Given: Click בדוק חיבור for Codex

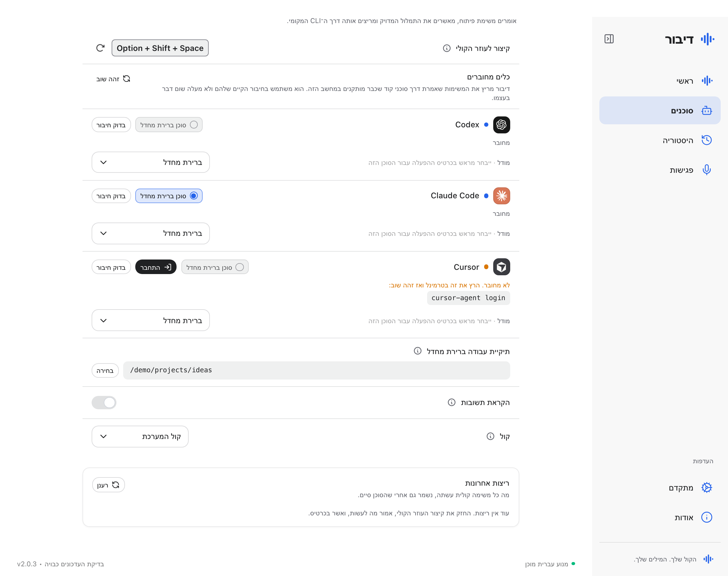Looking at the screenshot, I should coord(111,125).
